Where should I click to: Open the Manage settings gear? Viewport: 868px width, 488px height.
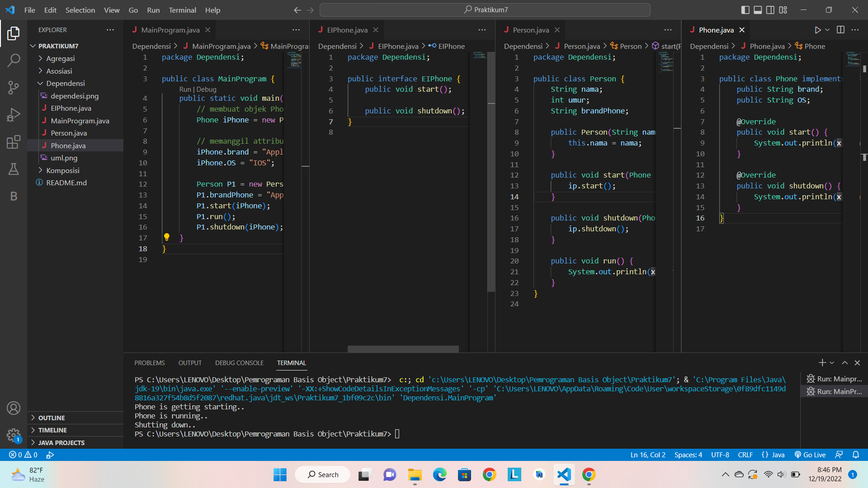(14, 435)
